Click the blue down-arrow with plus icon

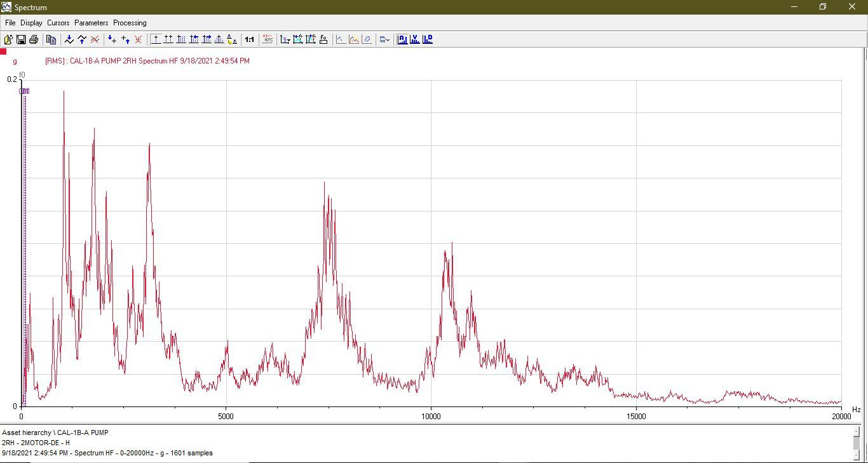[112, 39]
